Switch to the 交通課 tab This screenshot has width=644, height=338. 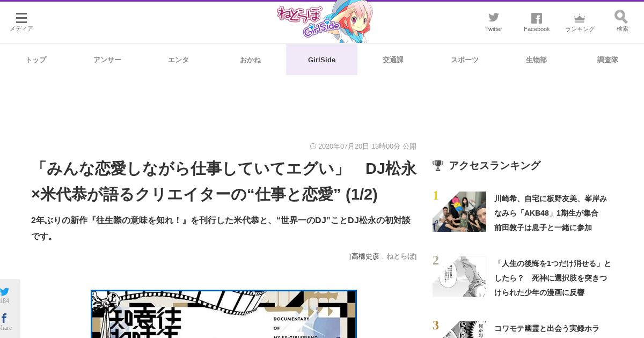[393, 60]
